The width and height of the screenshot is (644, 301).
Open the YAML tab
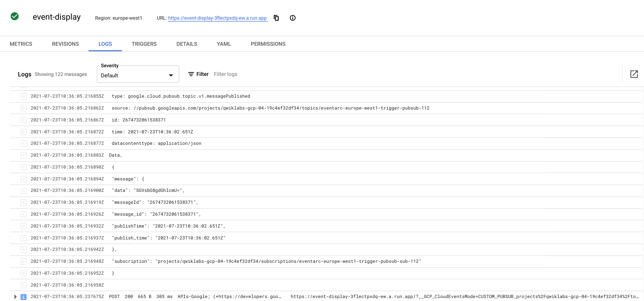point(224,44)
